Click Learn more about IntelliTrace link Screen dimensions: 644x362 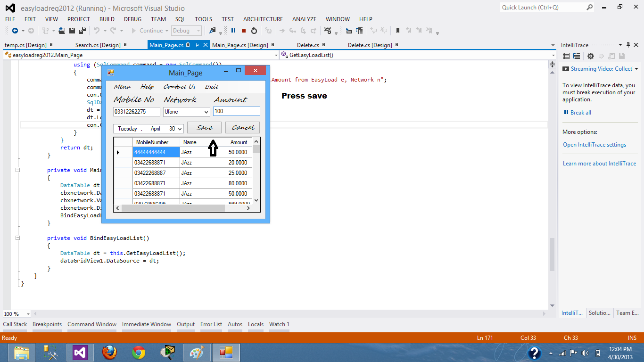(600, 164)
